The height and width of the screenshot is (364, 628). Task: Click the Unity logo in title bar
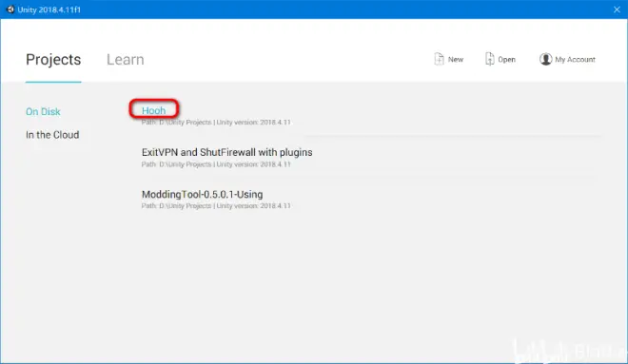(x=10, y=10)
